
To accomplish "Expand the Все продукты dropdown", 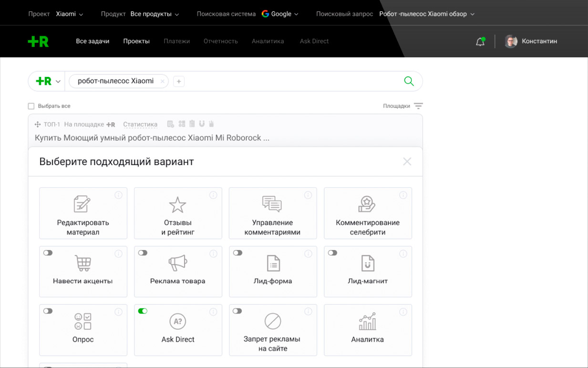I will [x=155, y=14].
